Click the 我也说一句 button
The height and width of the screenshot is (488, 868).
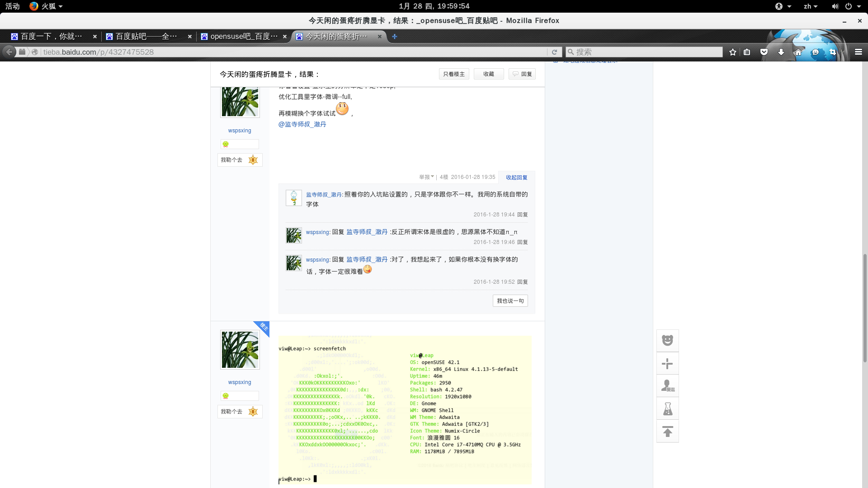coord(510,301)
